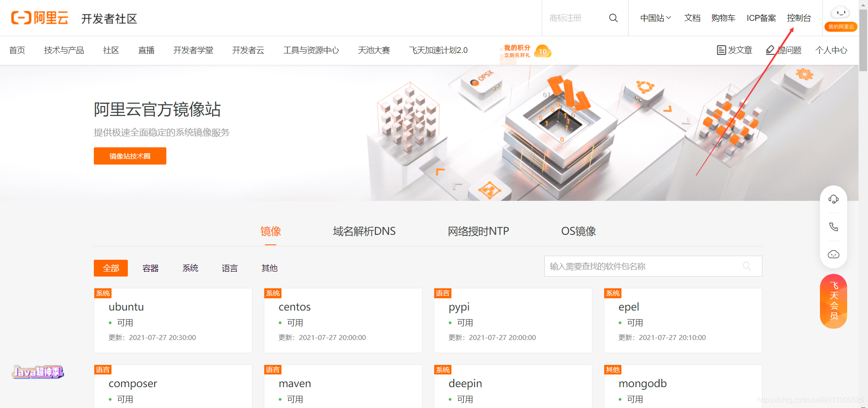
Task: Open 飞天加速计划2.0 menu item
Action: click(438, 50)
